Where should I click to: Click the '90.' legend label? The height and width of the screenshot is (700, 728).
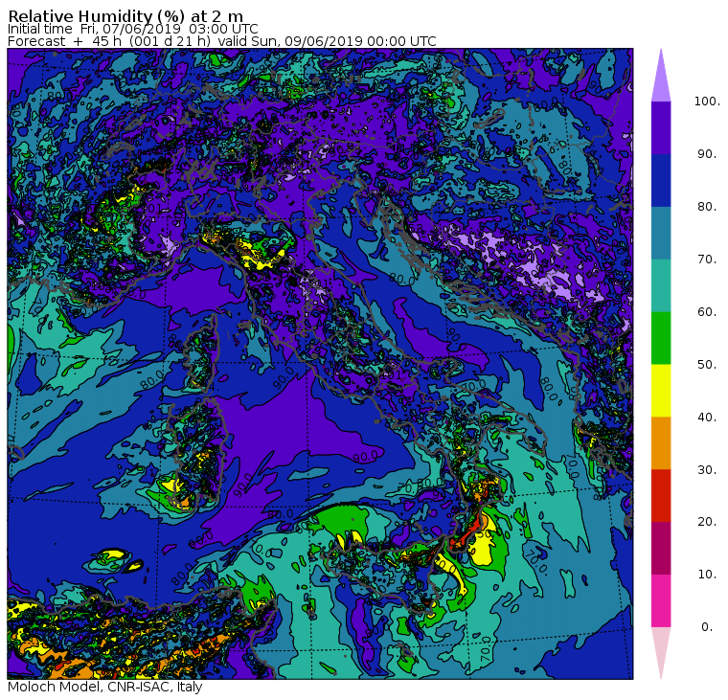[x=707, y=154]
